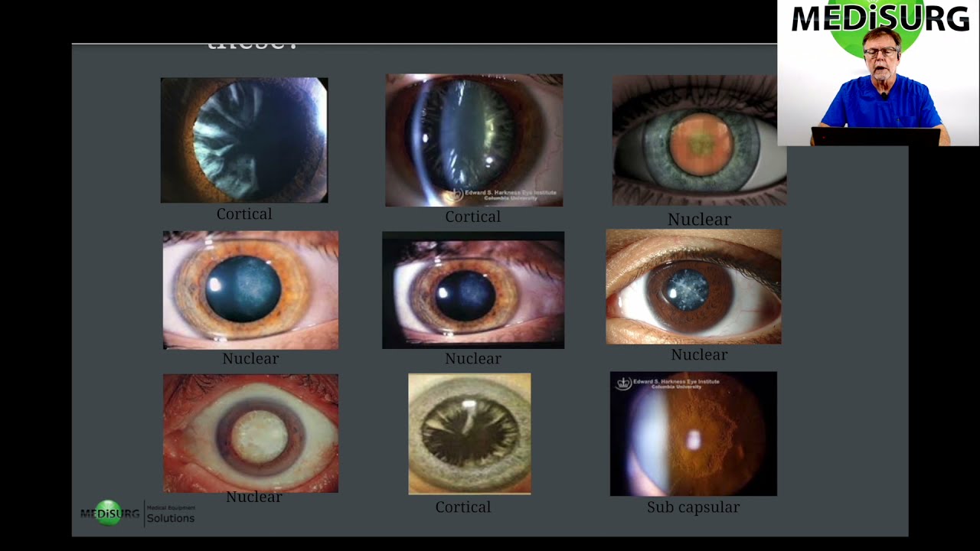Select the brown eye with speckled white pupil

click(x=694, y=287)
